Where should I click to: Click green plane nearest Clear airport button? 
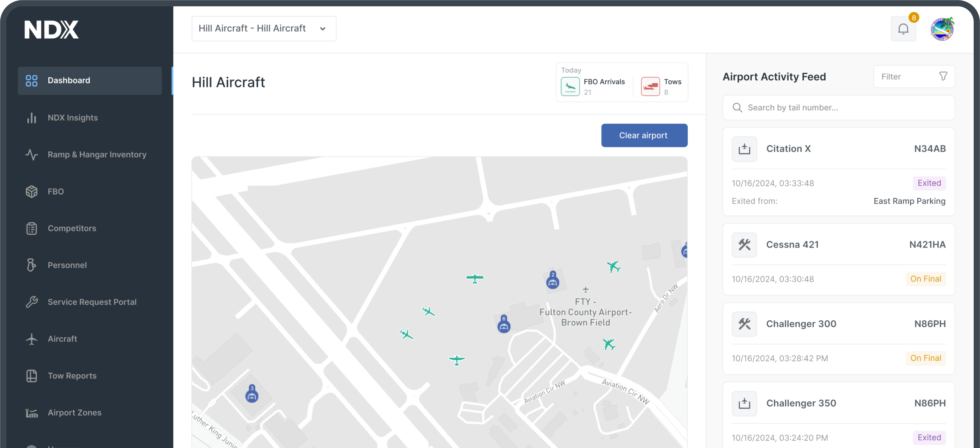point(613,267)
